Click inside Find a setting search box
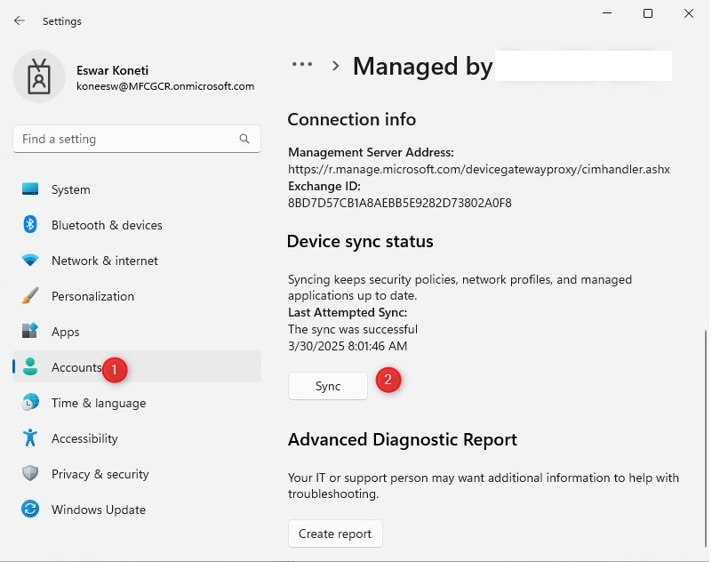The image size is (728, 562). pos(124,140)
